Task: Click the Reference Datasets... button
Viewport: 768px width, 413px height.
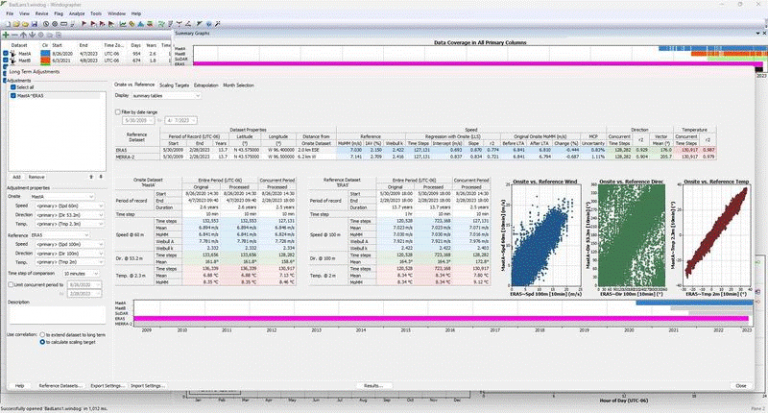Action: point(59,385)
